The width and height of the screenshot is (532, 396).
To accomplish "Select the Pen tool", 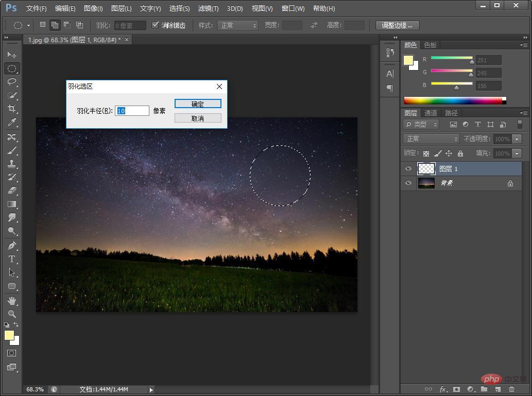I will point(12,246).
